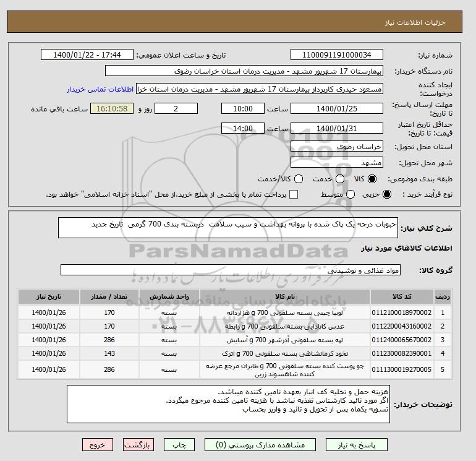The height and width of the screenshot is (461, 476).
Task: Click item name لپه آذرشهر آسایش
Action: pyautogui.click(x=285, y=340)
